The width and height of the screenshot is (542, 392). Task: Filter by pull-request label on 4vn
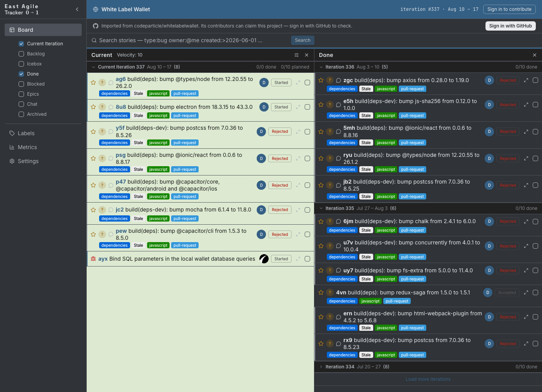[397, 301]
